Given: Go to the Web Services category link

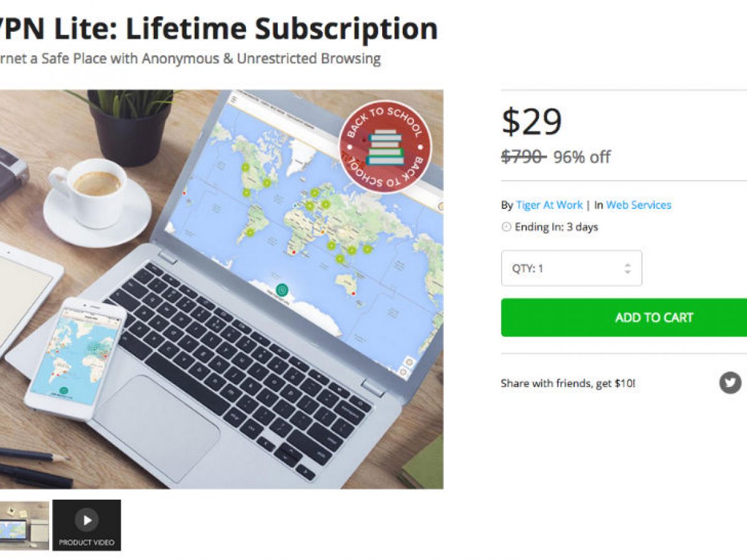Looking at the screenshot, I should 639,205.
